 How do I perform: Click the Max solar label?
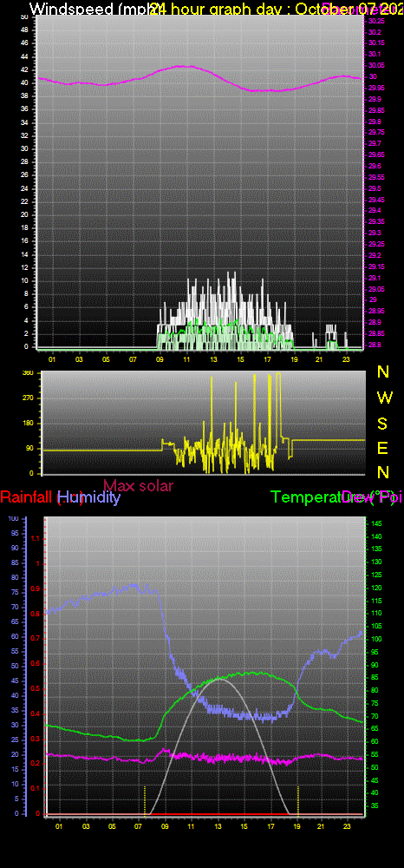[138, 486]
